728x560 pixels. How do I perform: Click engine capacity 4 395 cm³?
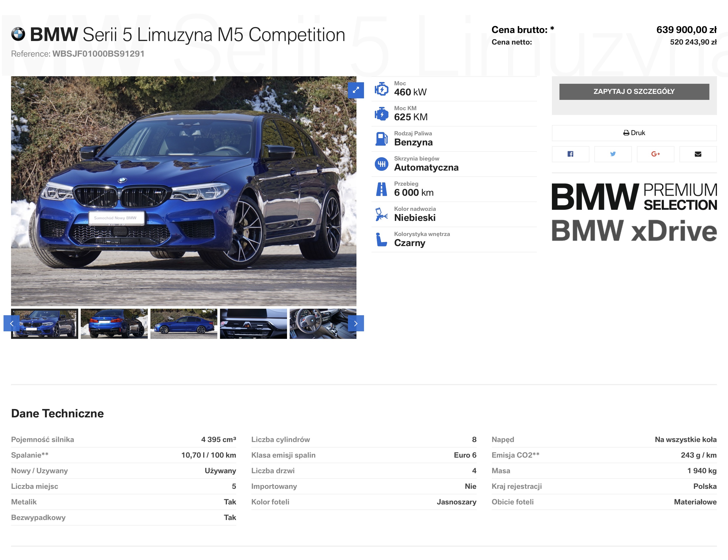218,439
